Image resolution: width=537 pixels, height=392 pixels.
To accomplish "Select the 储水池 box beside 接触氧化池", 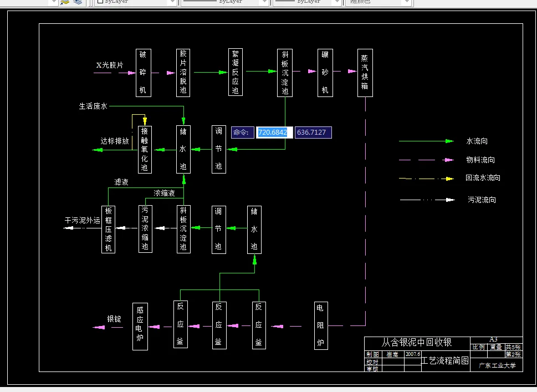I will [183, 149].
